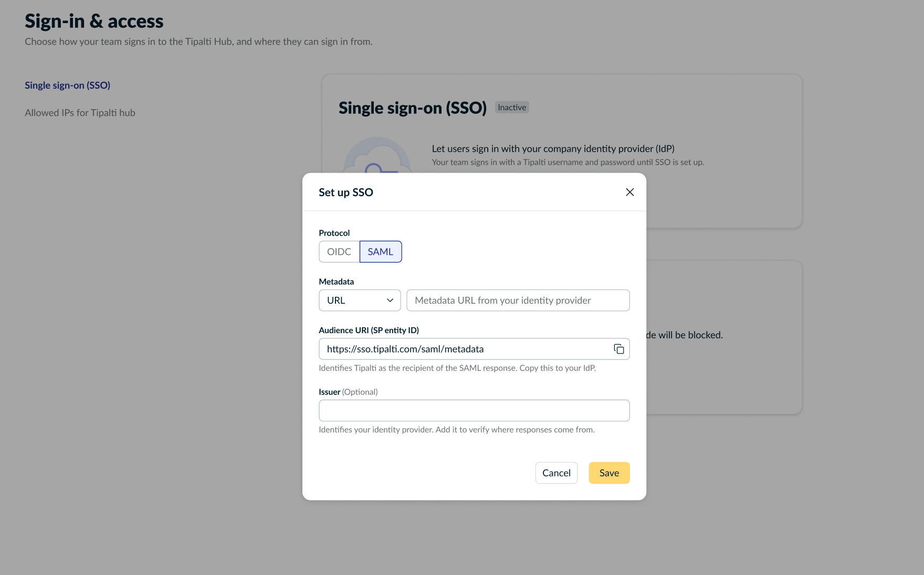Close the Set up SSO dialog
The height and width of the screenshot is (575, 924).
(629, 192)
